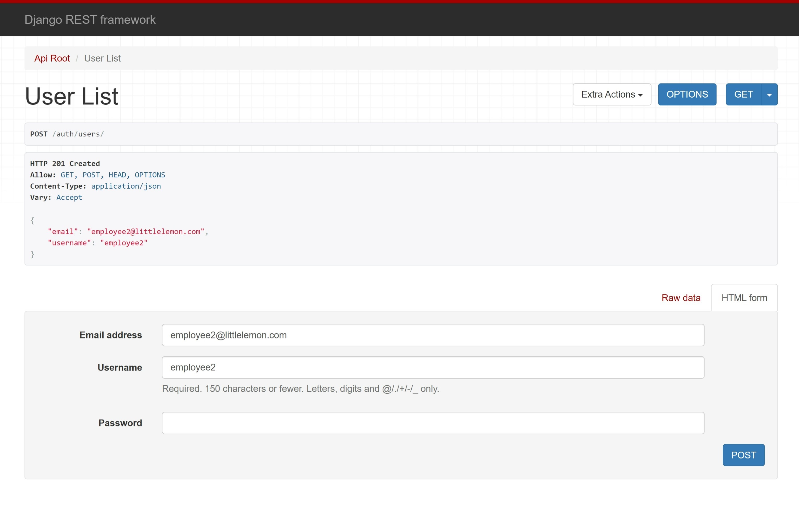The height and width of the screenshot is (532, 799).
Task: Select the HTML form tab
Action: click(x=744, y=297)
